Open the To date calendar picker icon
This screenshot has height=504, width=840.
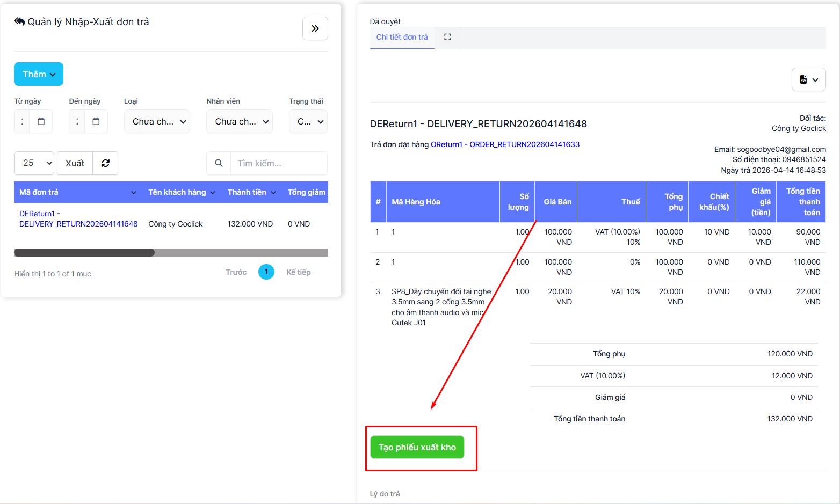pos(96,121)
